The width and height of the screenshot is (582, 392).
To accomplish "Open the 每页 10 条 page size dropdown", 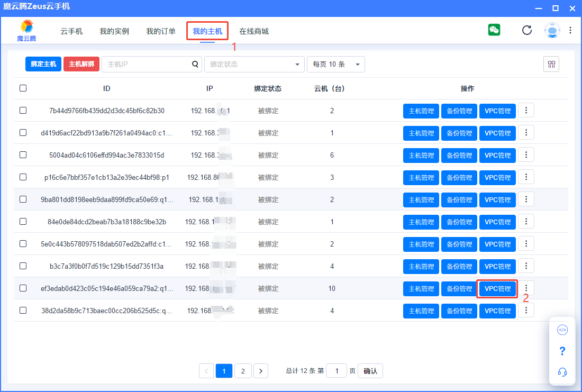I will (335, 65).
